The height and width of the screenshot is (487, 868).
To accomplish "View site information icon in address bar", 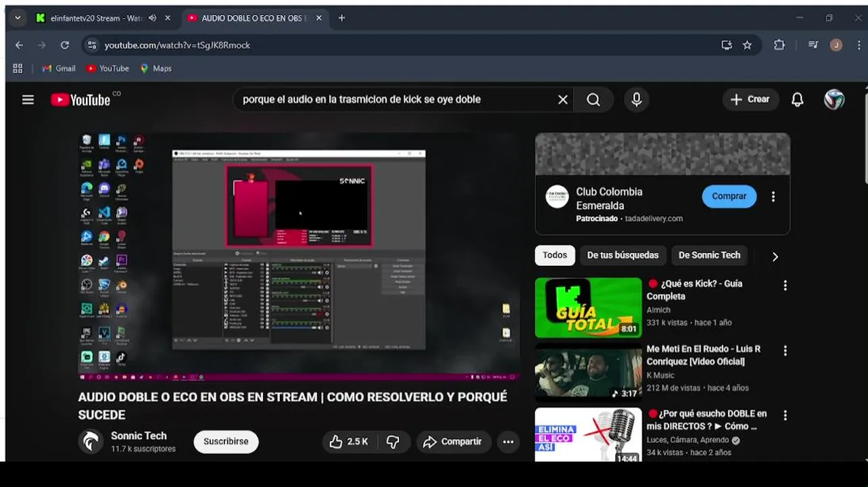I will [x=93, y=45].
